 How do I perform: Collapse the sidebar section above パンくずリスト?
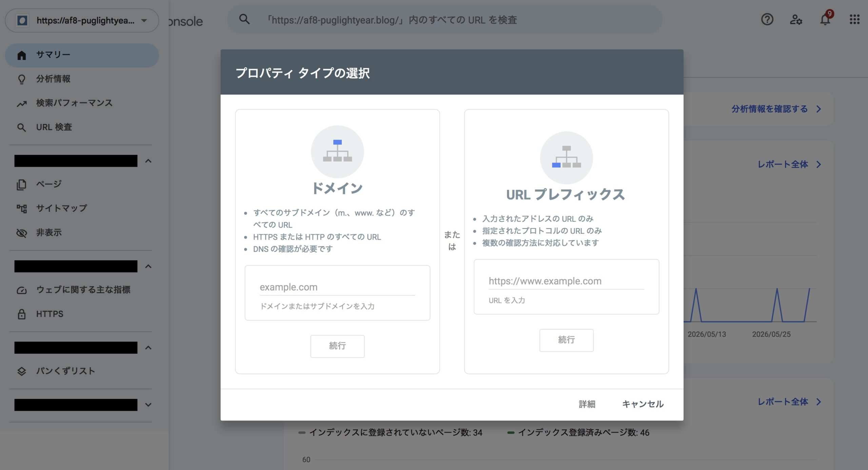(148, 348)
